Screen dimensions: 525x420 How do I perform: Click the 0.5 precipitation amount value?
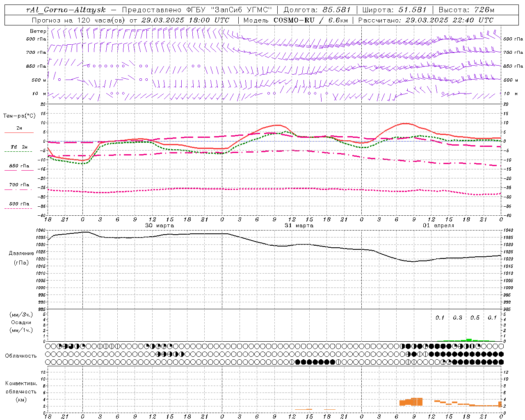475,317
